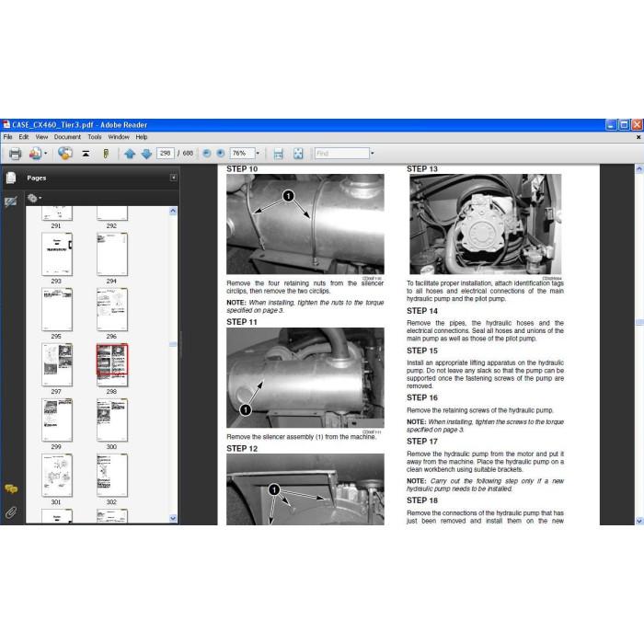Open the Pages panel options gear menu

pos(34,199)
